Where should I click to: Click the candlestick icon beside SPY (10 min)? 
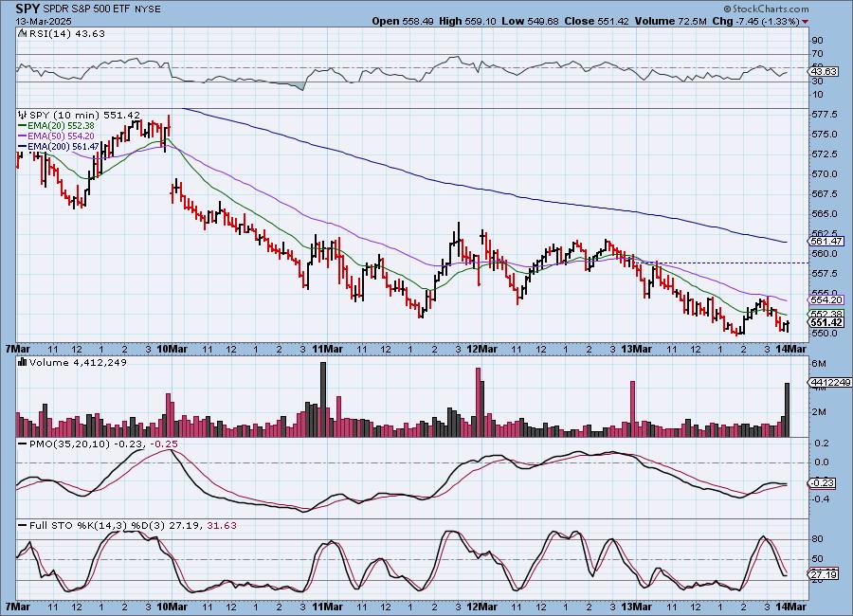[x=23, y=115]
